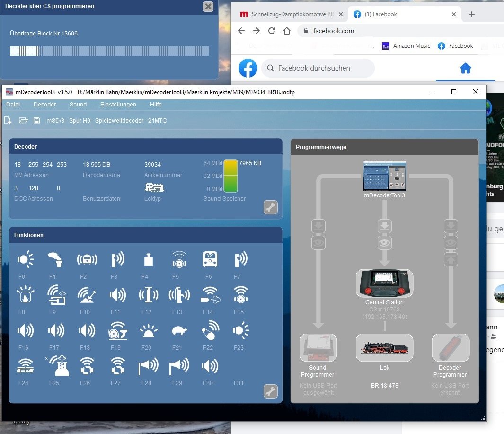Image resolution: width=504 pixels, height=434 pixels.
Task: Click the F0 headlight function icon
Action: [x=26, y=260]
